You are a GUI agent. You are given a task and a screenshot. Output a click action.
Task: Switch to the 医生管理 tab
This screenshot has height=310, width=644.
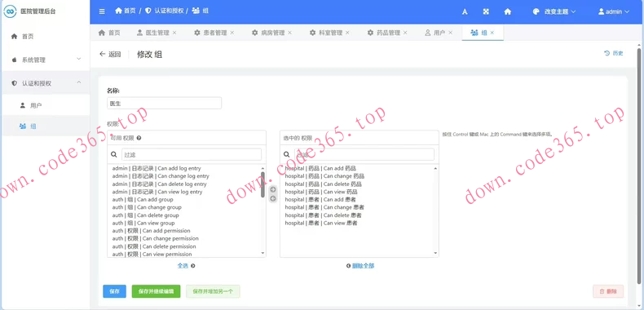click(x=152, y=33)
